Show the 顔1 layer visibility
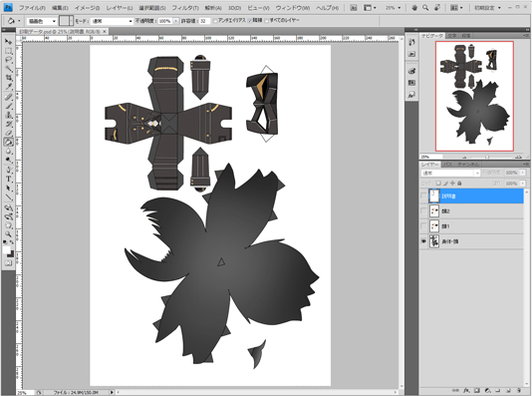Screen dimensions: 532x396 423,226
